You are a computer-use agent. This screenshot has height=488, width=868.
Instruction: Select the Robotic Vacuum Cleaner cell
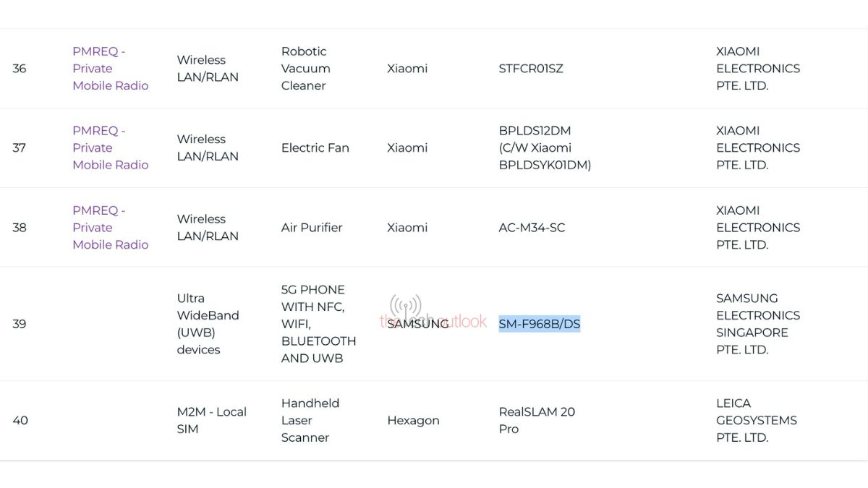305,69
